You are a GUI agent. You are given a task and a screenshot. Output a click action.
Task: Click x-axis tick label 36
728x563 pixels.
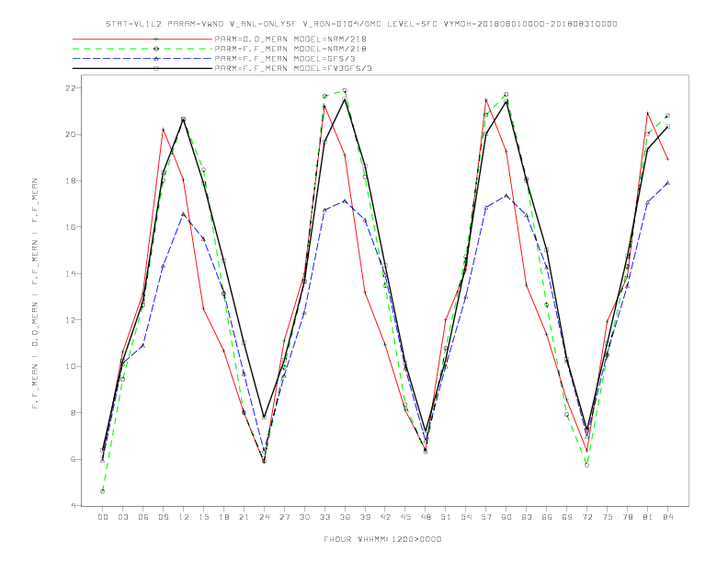point(345,517)
